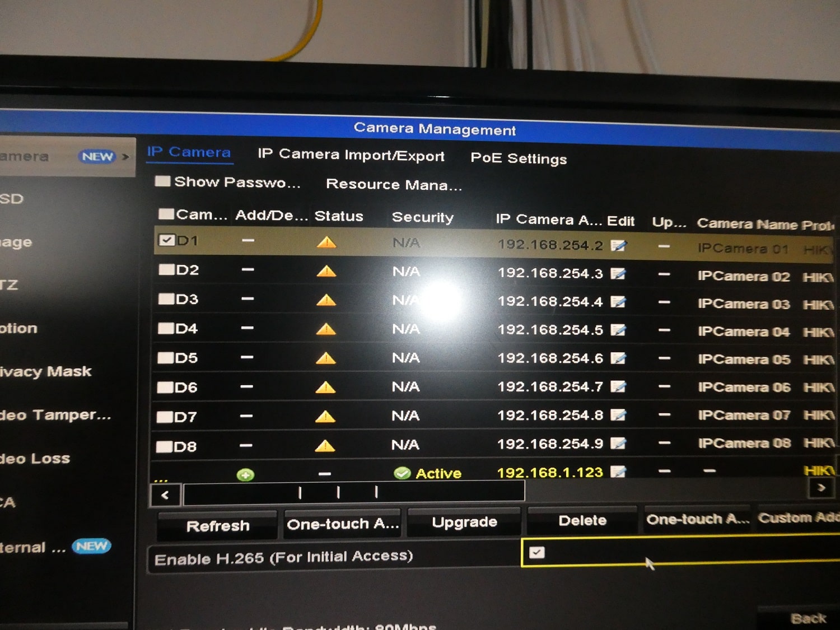Screen dimensions: 840x630
Task: Click green add icon for 192.168.1.123
Action: point(245,475)
